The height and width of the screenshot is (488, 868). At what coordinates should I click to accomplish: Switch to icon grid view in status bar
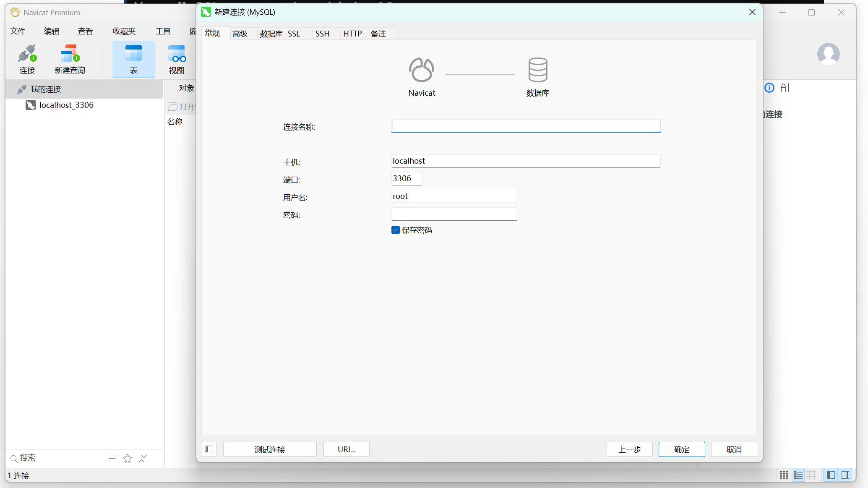coord(784,475)
